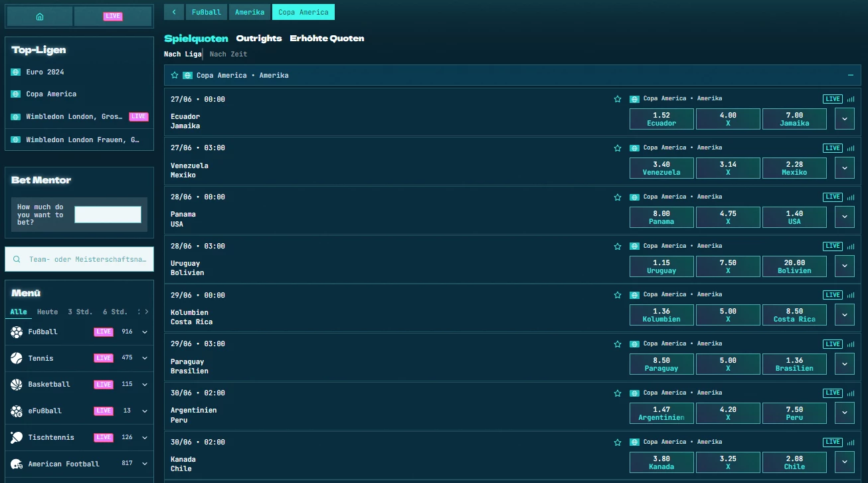
Task: Expand more markets for Kolumbien vs Costa Rica
Action: (845, 315)
